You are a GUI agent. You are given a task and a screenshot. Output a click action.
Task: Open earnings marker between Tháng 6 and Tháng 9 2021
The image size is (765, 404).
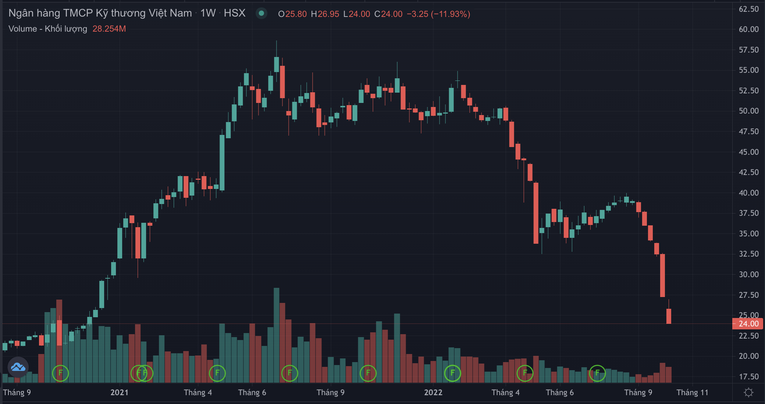[289, 373]
